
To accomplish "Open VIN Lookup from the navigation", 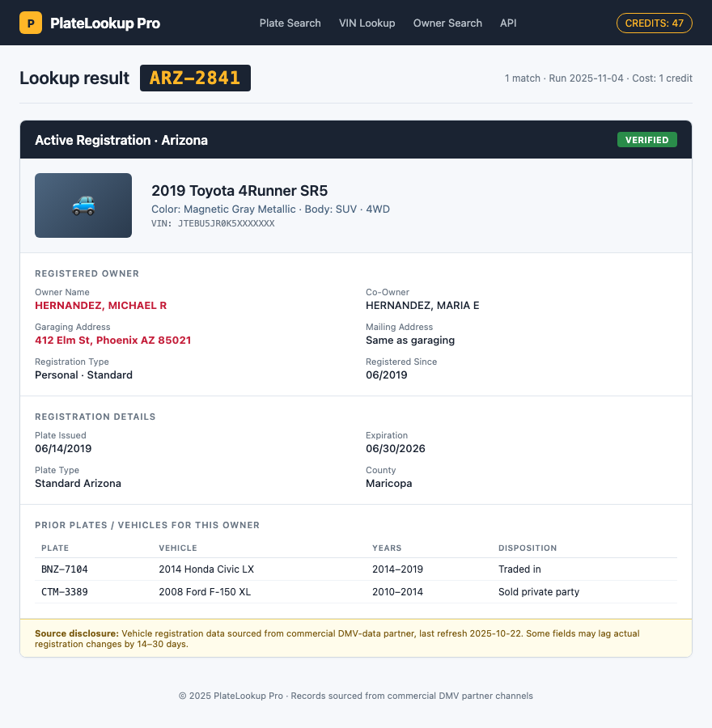I will 367,23.
